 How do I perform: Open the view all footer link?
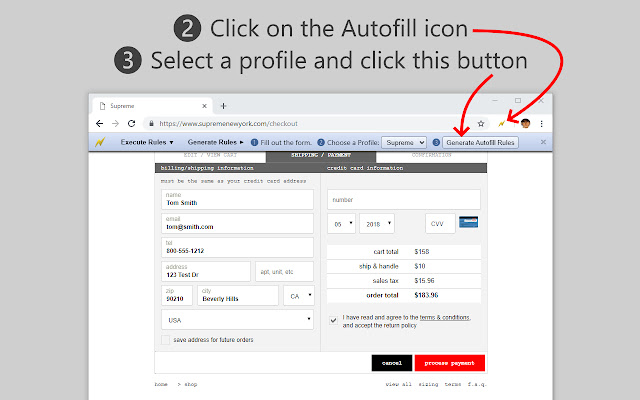tap(399, 384)
